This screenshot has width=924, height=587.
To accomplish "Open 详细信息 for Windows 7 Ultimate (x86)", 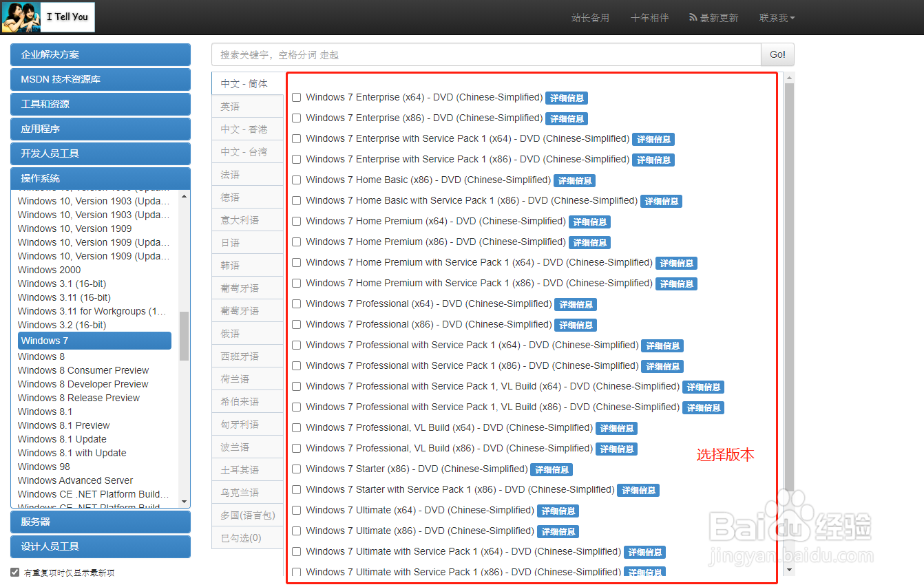I will coord(558,532).
